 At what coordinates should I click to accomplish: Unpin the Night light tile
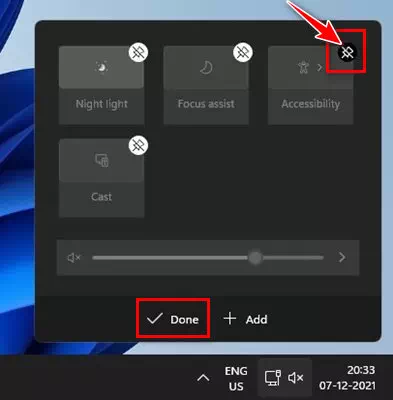tap(138, 52)
